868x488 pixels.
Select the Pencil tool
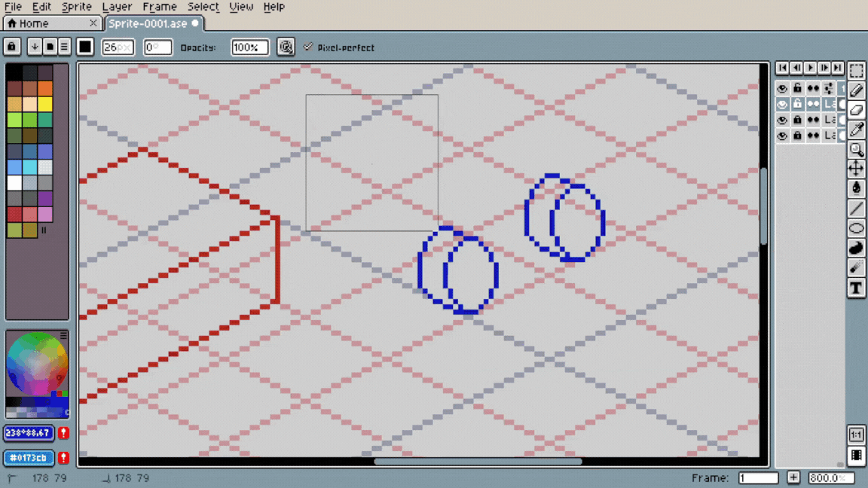coord(857,90)
